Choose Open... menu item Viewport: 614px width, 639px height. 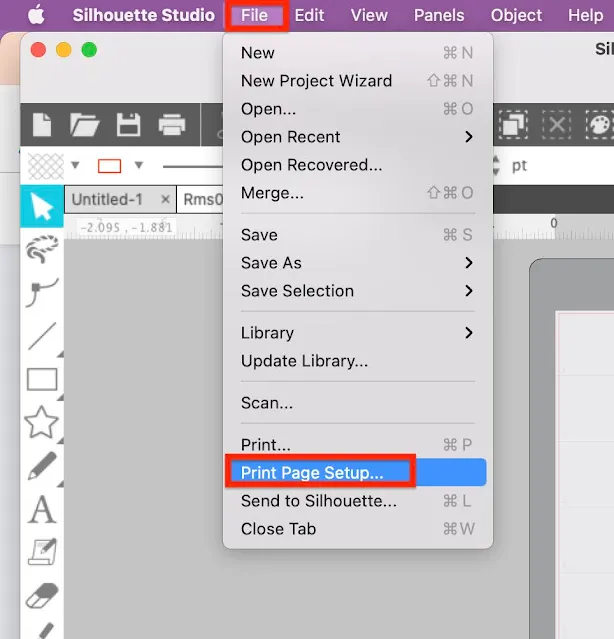(x=358, y=109)
